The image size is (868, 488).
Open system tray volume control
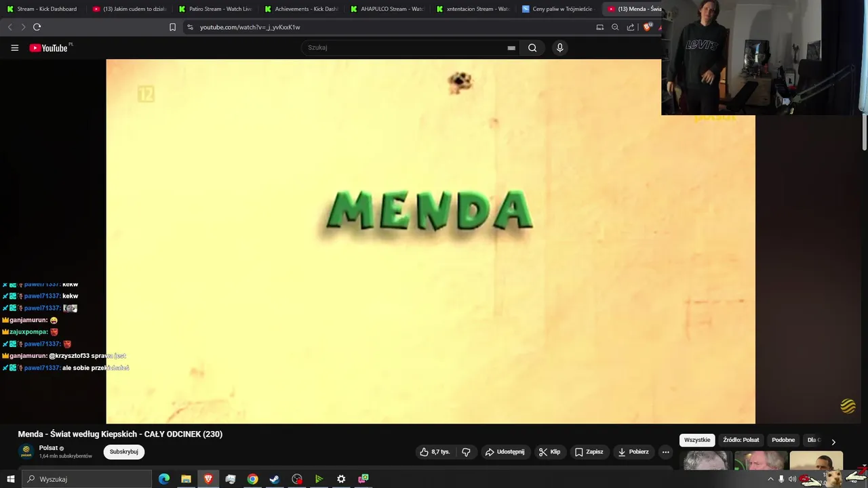[x=792, y=479]
